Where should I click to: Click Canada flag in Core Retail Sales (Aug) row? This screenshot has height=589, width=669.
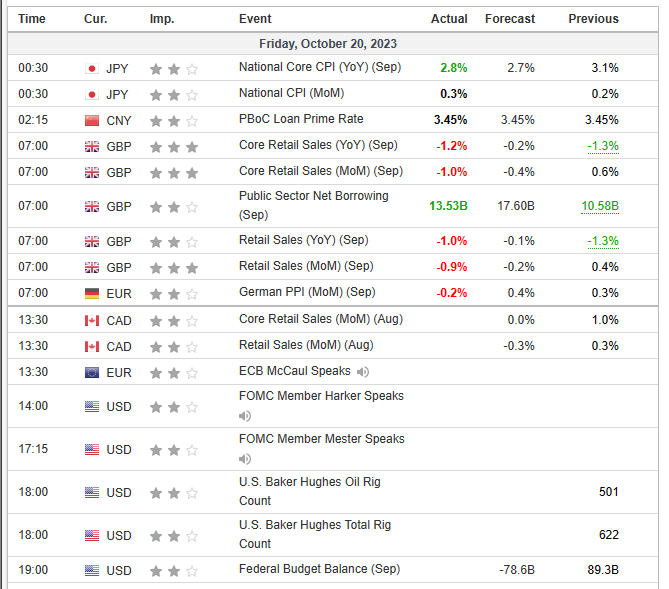click(92, 320)
